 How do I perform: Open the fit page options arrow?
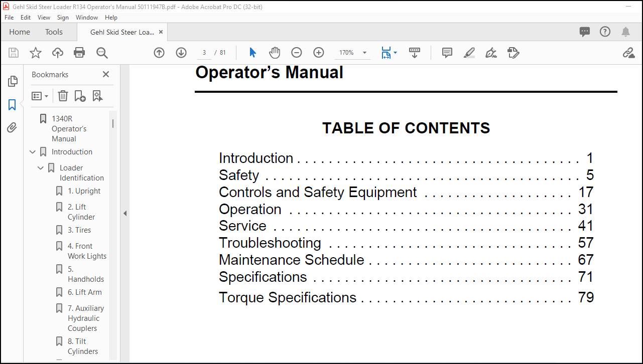[396, 53]
